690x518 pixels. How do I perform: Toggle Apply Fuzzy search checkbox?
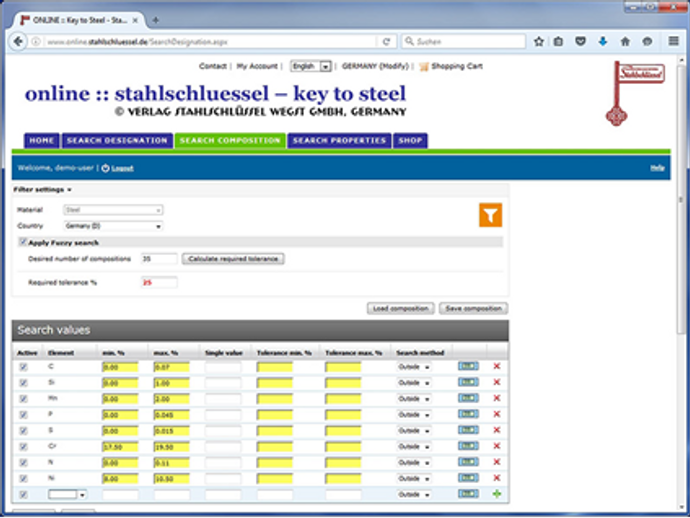coord(22,242)
